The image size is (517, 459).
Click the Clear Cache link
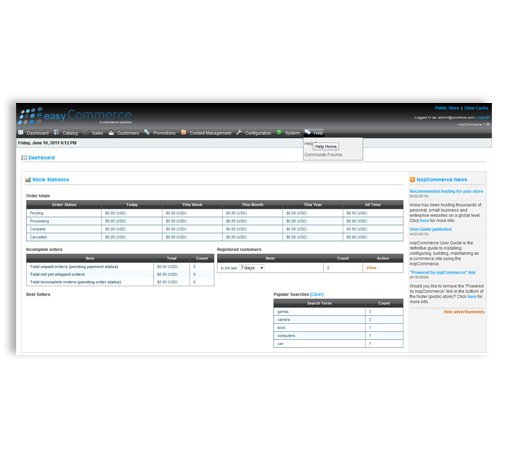point(476,108)
